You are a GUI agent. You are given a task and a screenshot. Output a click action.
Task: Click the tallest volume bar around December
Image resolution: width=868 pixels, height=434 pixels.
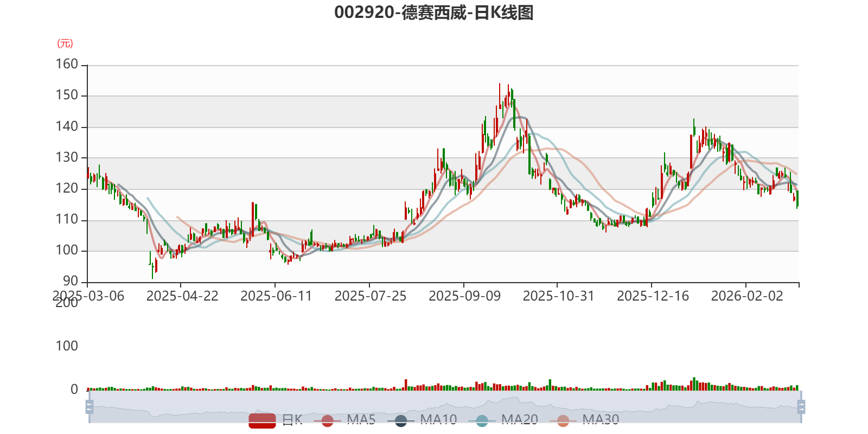[694, 384]
